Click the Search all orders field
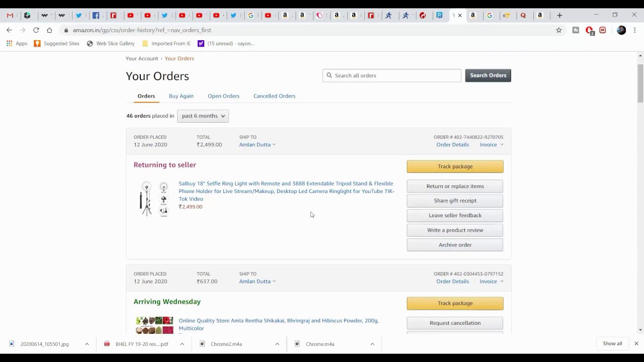Screen dimensions: 644x362 pos(391,75)
